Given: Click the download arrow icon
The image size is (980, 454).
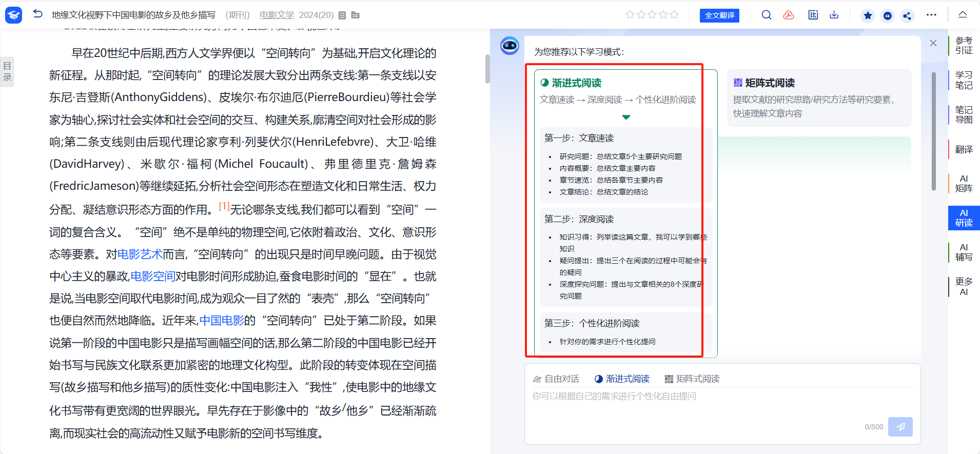Looking at the screenshot, I should 834,15.
